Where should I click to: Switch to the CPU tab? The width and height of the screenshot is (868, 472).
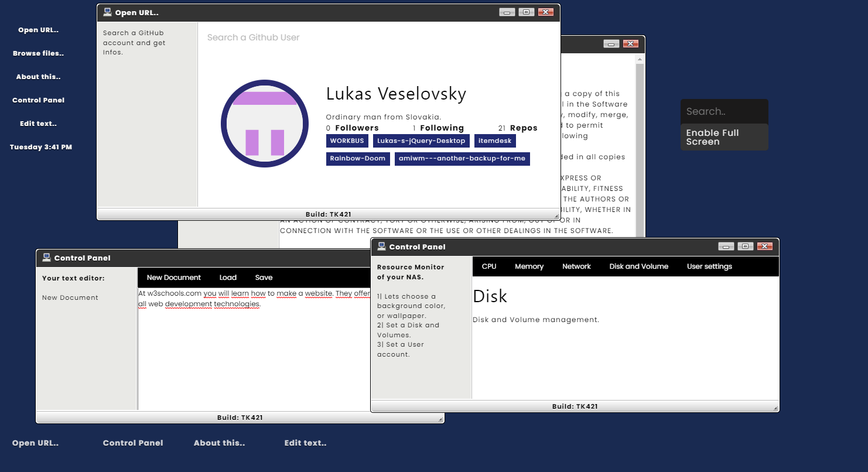coord(488,266)
